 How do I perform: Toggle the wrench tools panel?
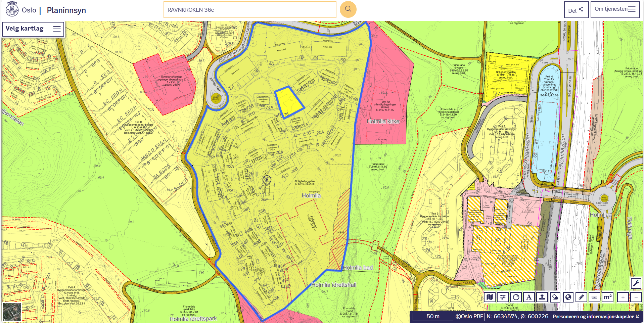coord(636,283)
